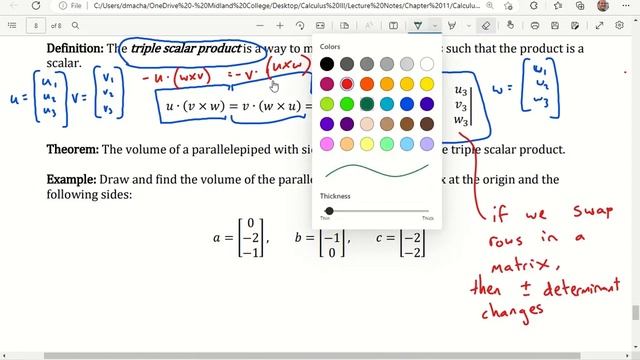
Task: Save the PDF document
Action: (x=555, y=26)
